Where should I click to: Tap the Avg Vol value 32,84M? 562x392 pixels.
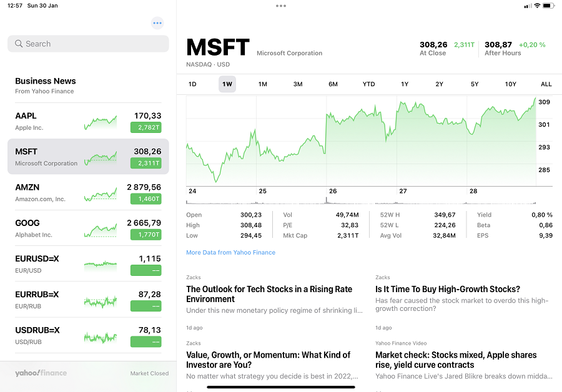(444, 236)
